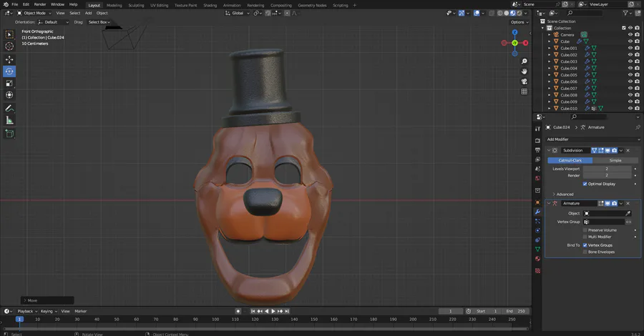This screenshot has height=336, width=644.
Task: Disable Cube.003 render via camera icon
Action: tap(637, 61)
